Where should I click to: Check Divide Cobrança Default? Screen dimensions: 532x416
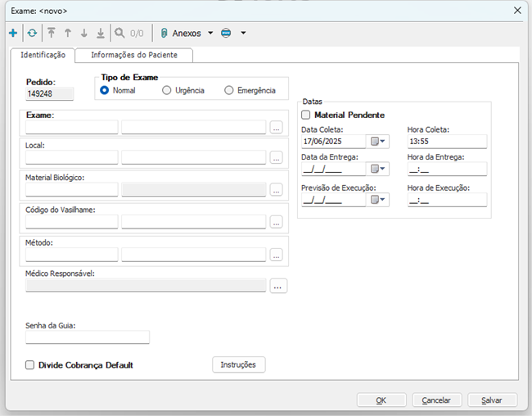click(x=30, y=365)
